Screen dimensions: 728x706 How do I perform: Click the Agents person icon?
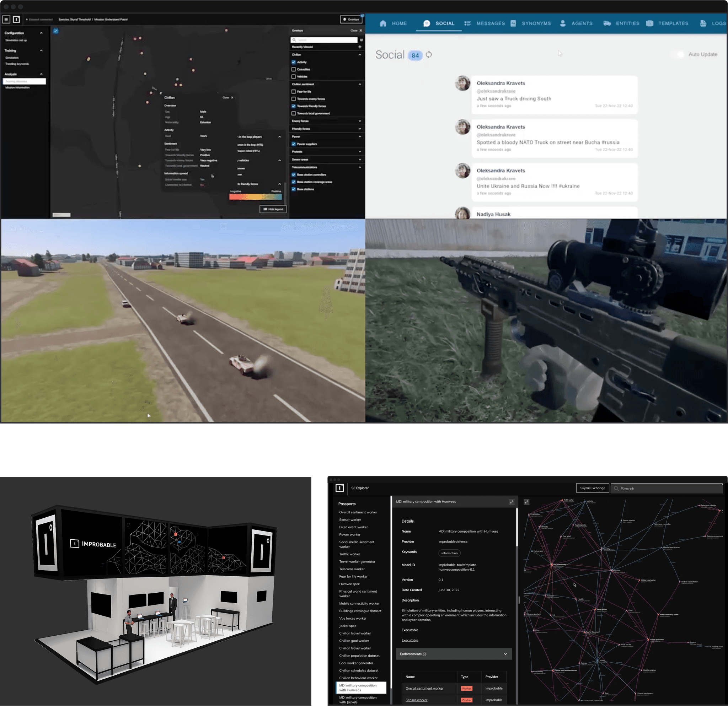(x=563, y=23)
